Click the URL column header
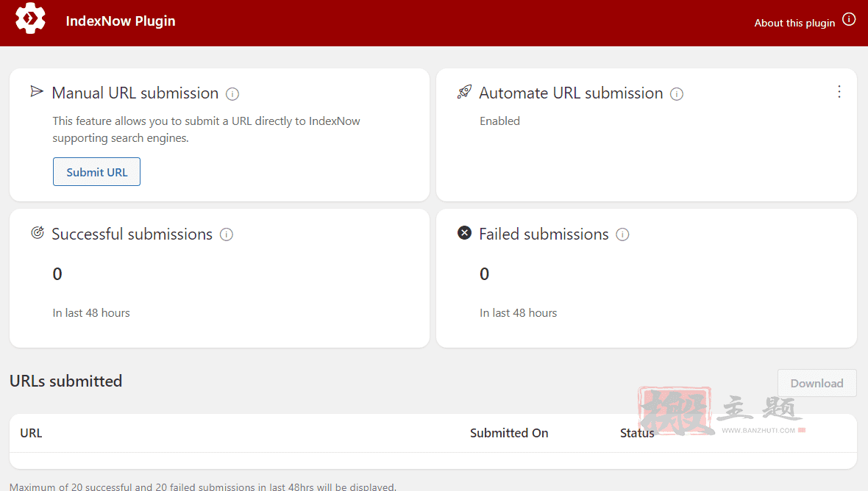The image size is (868, 491). 31,433
